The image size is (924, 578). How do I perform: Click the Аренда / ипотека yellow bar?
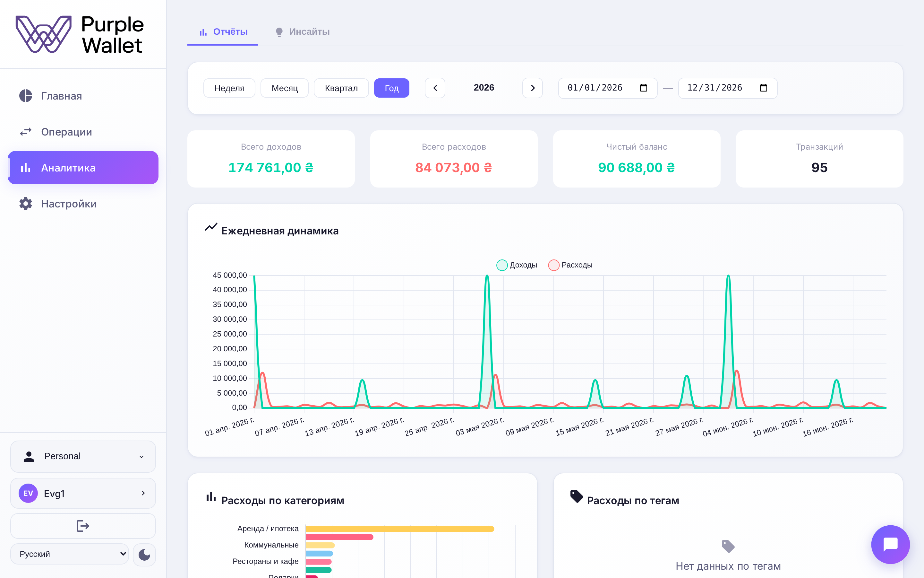(400, 529)
